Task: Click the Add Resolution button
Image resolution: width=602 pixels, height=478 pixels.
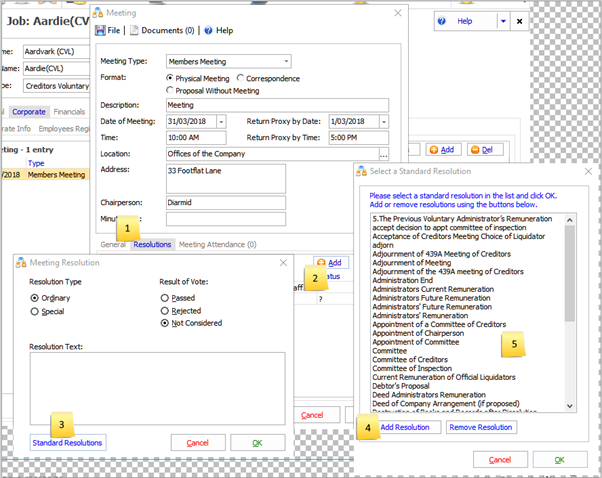Action: tap(406, 427)
